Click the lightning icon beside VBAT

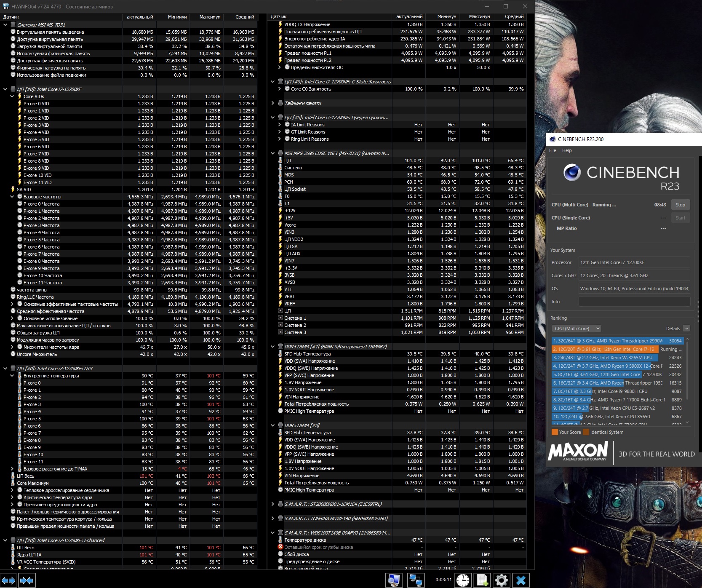coord(280,297)
